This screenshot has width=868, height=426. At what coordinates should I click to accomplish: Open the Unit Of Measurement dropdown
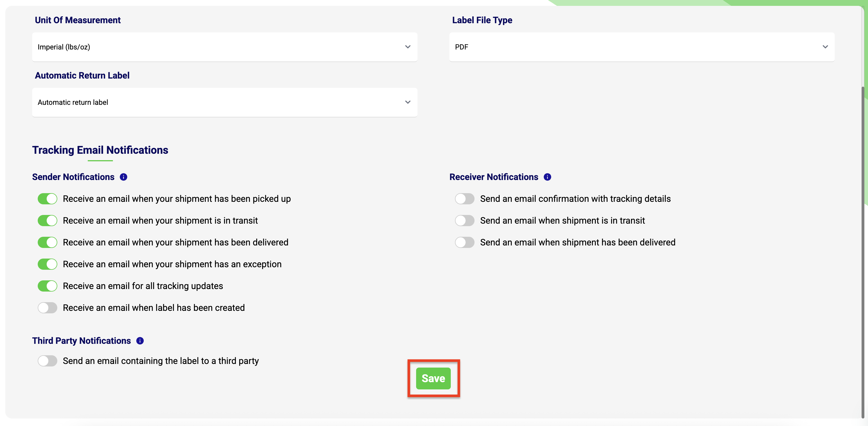tap(224, 47)
